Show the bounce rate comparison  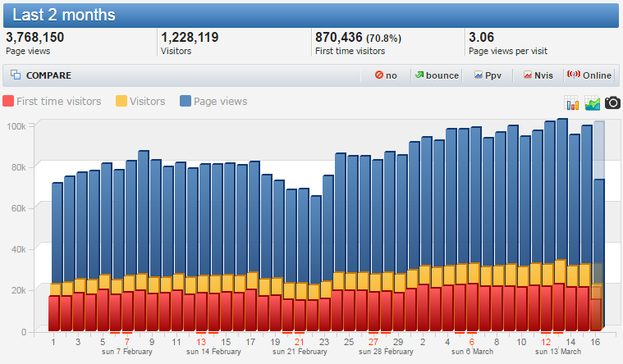point(436,75)
